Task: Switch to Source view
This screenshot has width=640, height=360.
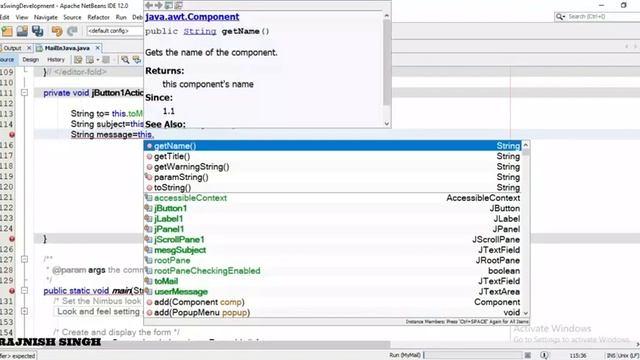Action: [x=7, y=60]
